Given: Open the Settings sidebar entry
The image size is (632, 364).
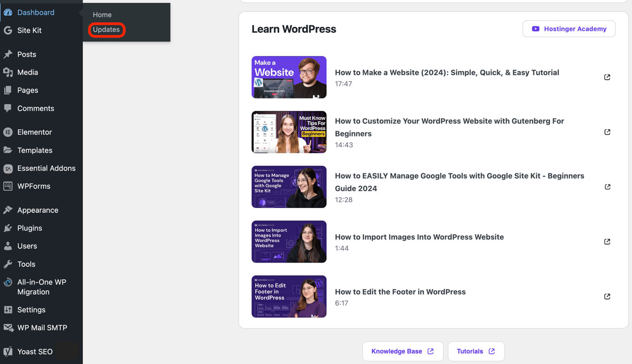Looking at the screenshot, I should pos(31,309).
